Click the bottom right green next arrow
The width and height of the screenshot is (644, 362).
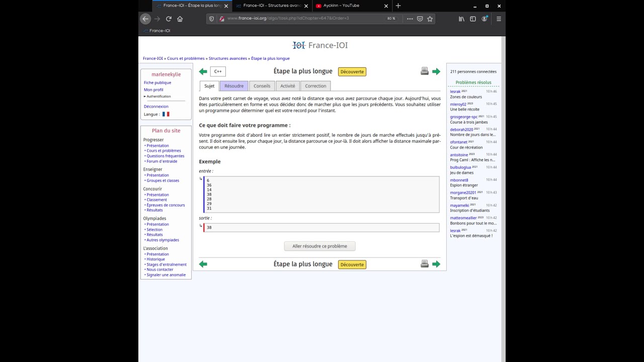436,264
